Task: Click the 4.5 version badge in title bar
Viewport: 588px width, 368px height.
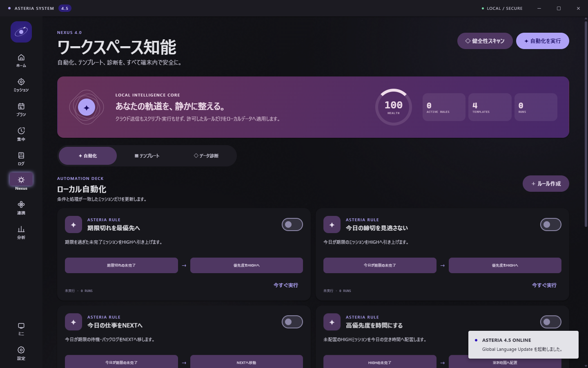Action: pos(65,8)
